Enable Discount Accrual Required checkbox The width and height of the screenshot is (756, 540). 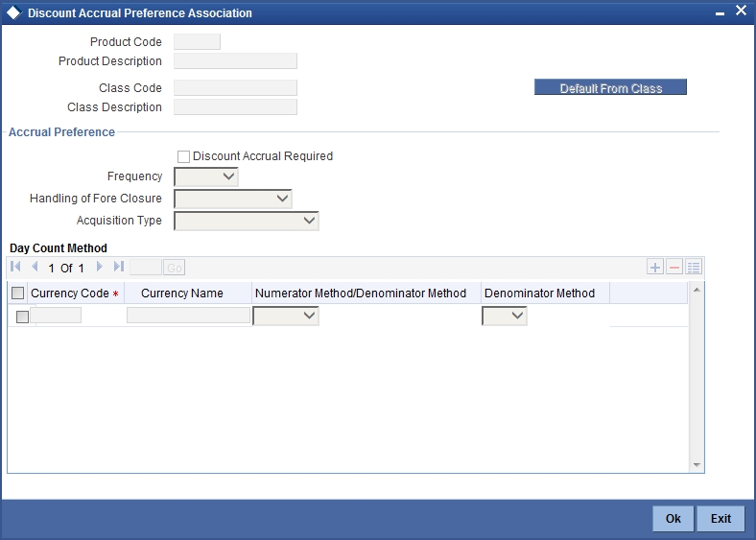pyautogui.click(x=183, y=156)
